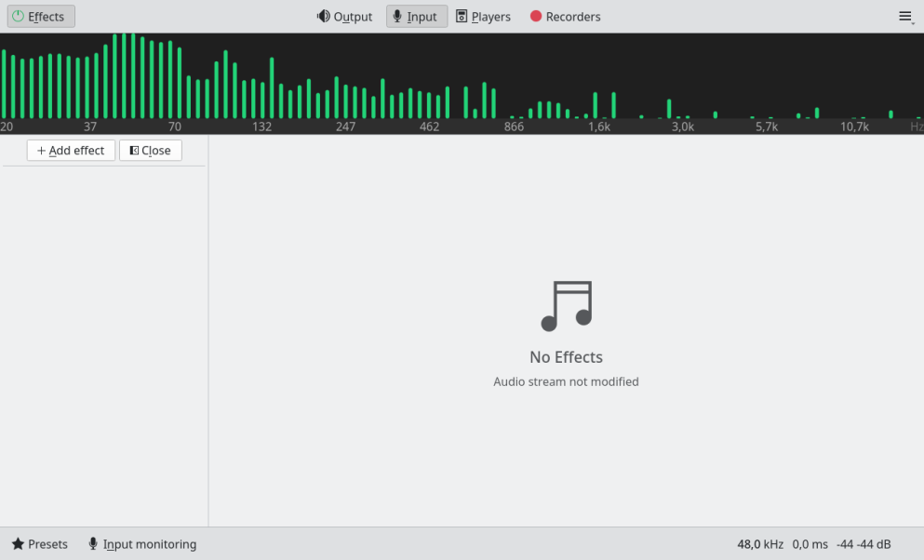Click the 48,0 kHz sample rate value
Image resolution: width=924 pixels, height=560 pixels.
pos(760,544)
